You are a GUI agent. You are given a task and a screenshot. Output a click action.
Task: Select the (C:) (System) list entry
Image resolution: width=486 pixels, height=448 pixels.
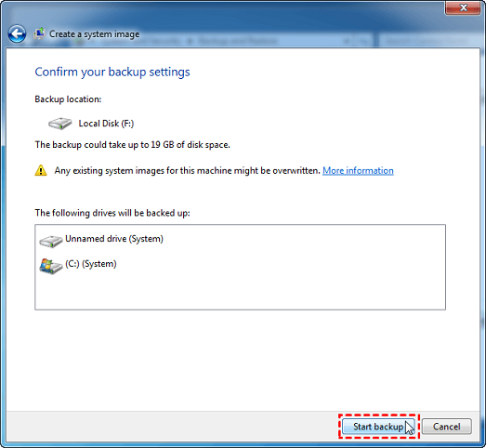click(78, 266)
